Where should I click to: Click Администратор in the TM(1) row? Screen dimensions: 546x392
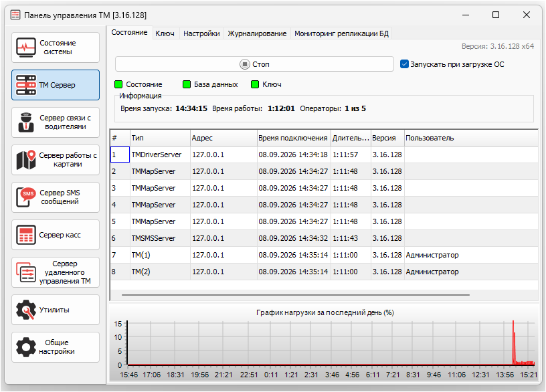point(432,255)
